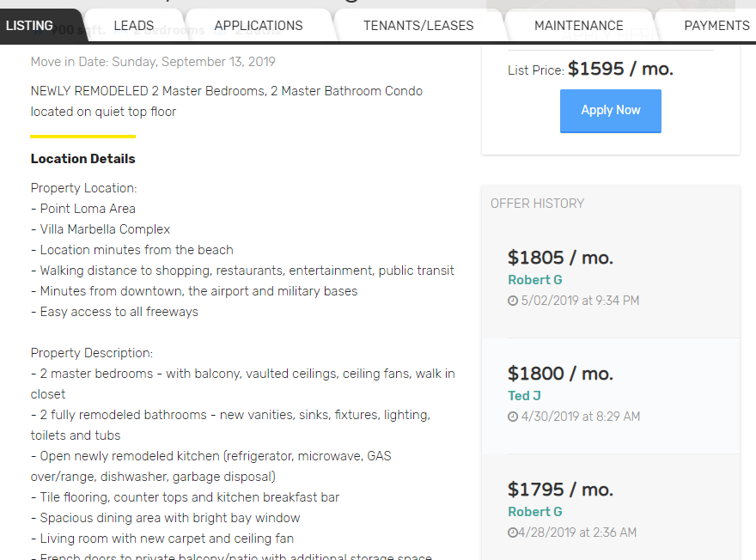Switch to the APPLICATIONS tab

pos(259,25)
